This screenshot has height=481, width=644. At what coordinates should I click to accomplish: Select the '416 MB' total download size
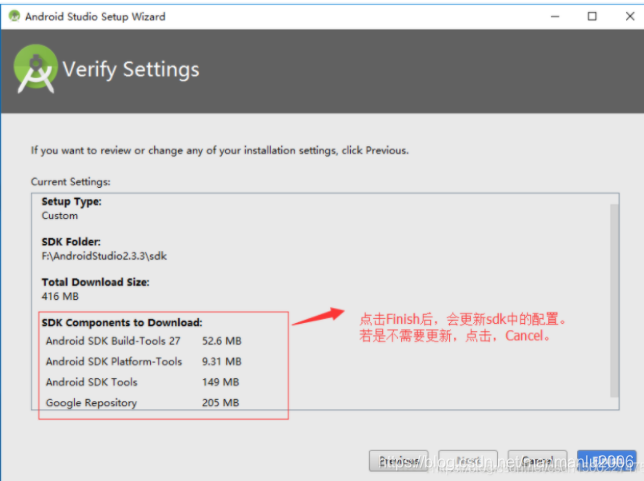click(60, 296)
